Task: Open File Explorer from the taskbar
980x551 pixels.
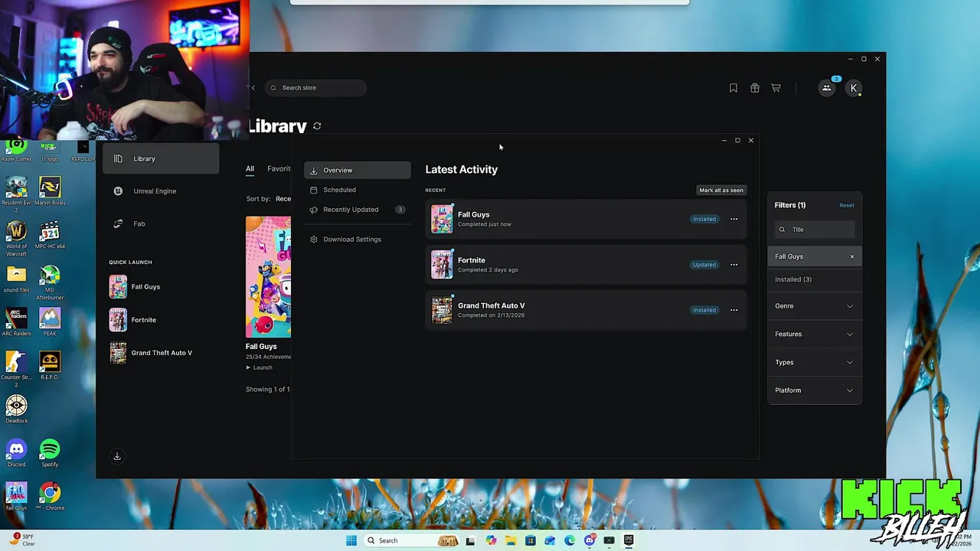Action: click(x=510, y=540)
